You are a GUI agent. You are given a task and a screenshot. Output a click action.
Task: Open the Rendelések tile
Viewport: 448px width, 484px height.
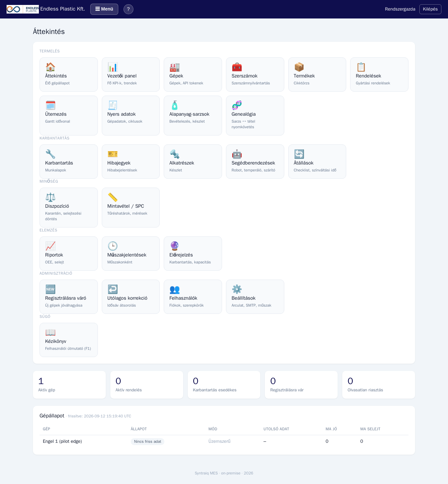click(x=379, y=75)
